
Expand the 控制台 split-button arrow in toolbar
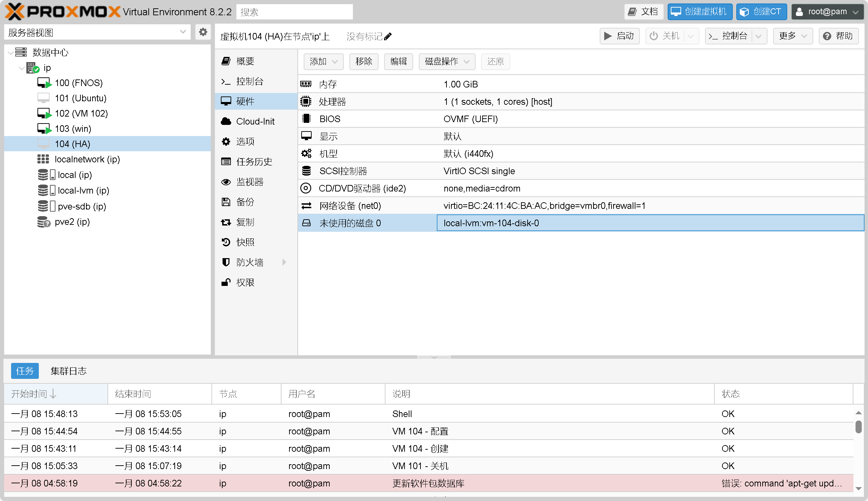tap(758, 36)
